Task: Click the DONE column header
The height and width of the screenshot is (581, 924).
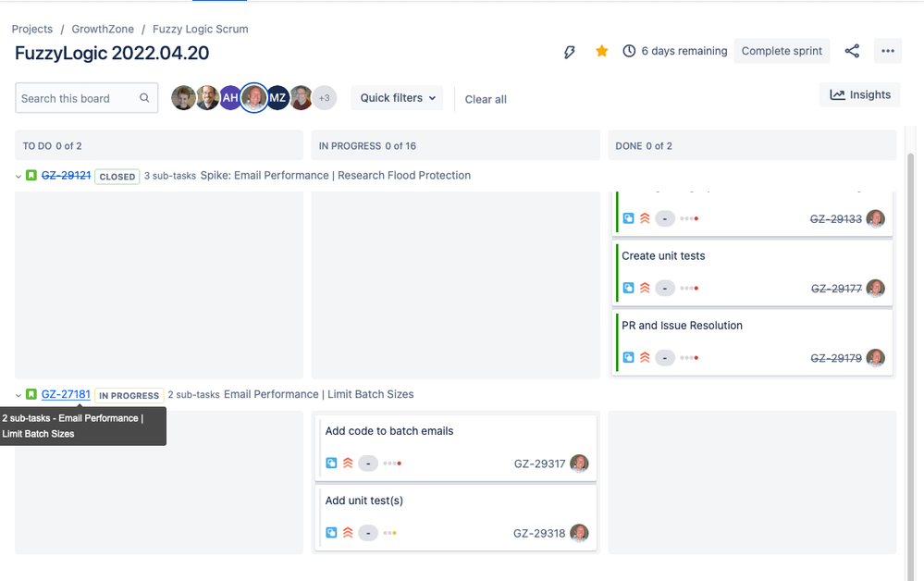Action: [x=752, y=145]
